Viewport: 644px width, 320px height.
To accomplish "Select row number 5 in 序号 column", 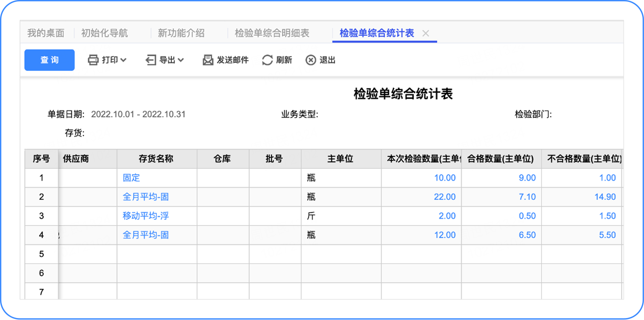I will click(42, 254).
